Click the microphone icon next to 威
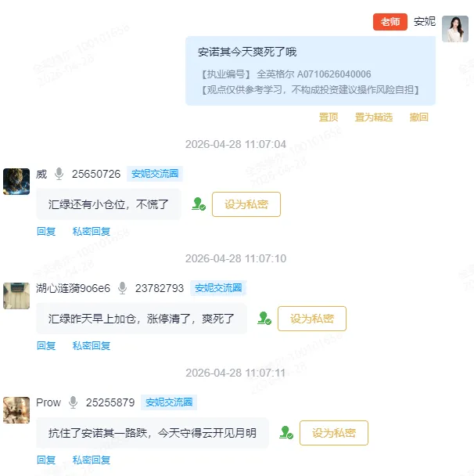Image resolution: width=474 pixels, height=476 pixels. [59, 174]
